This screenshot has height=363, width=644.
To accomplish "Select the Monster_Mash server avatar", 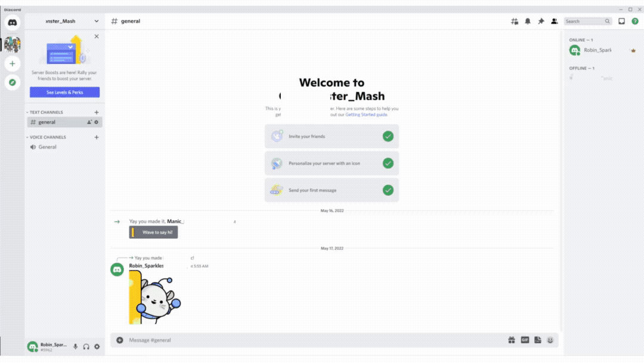I will click(x=13, y=44).
